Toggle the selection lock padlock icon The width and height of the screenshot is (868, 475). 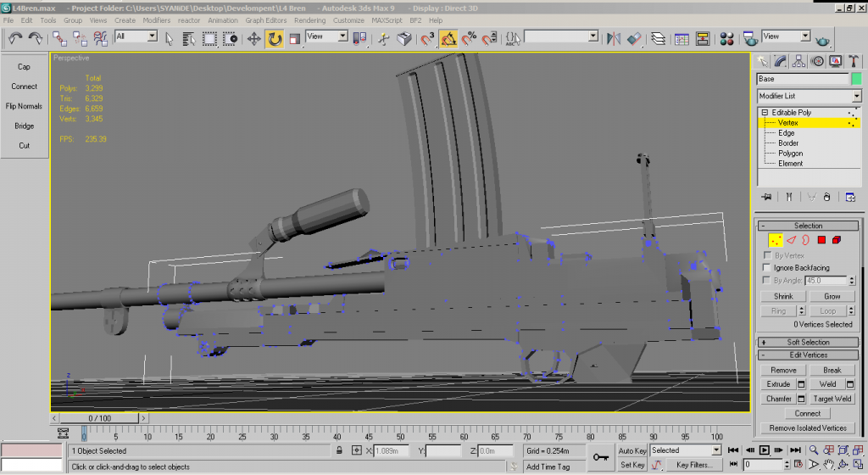[339, 450]
